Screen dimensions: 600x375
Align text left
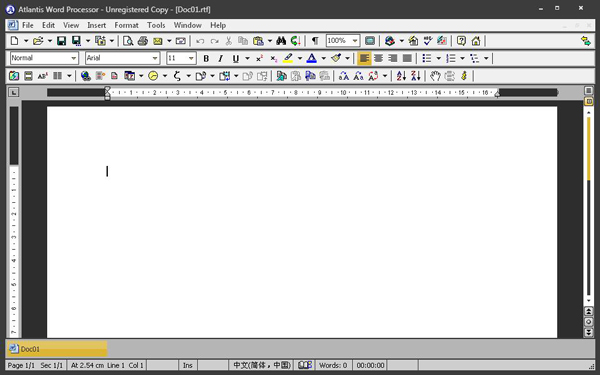pos(364,58)
